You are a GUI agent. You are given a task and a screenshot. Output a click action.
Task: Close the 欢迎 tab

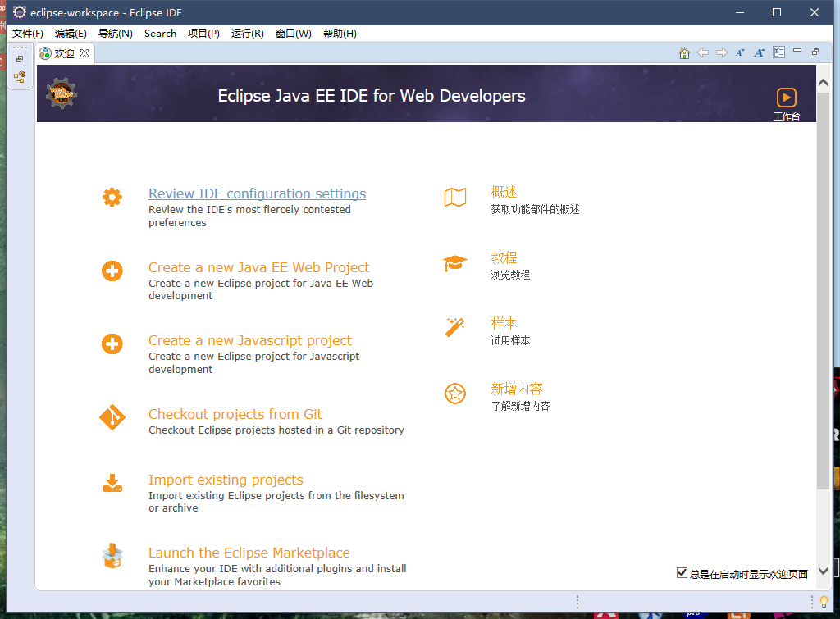click(84, 53)
